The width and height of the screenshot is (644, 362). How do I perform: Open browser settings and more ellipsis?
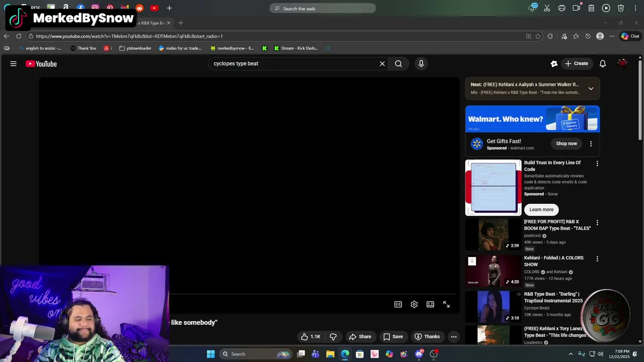point(612,36)
